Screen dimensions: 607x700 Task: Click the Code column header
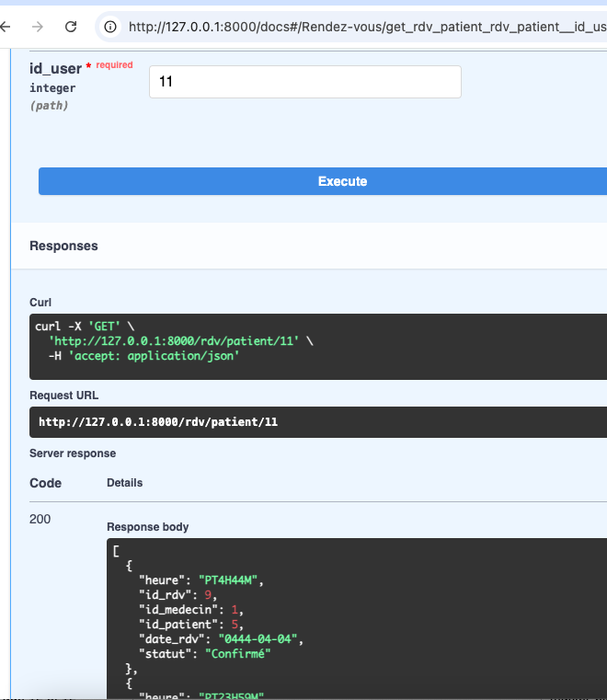pos(46,483)
